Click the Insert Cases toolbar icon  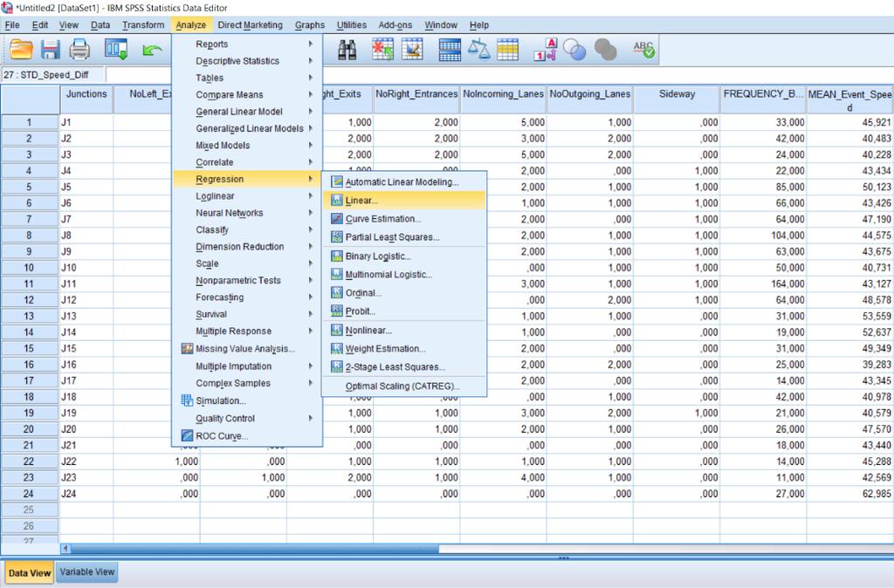click(x=383, y=50)
